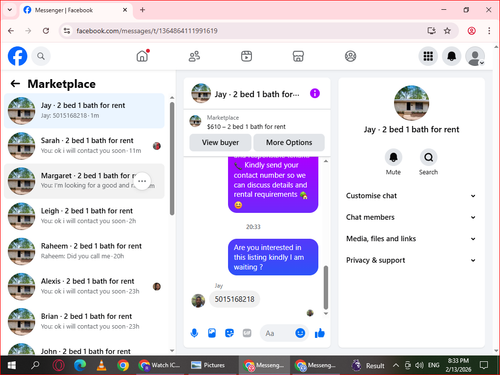Open the emoji picker smiley icon
This screenshot has width=500, height=375.
(x=300, y=333)
